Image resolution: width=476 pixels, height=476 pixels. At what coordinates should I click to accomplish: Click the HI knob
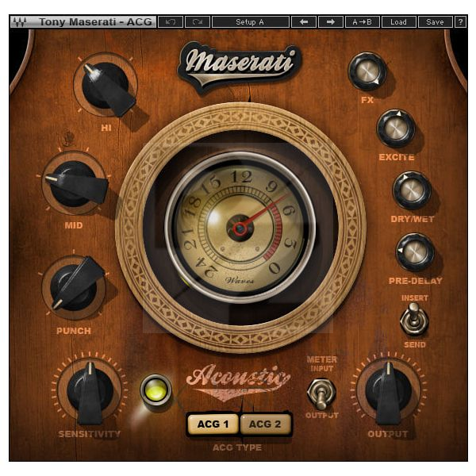(106, 86)
